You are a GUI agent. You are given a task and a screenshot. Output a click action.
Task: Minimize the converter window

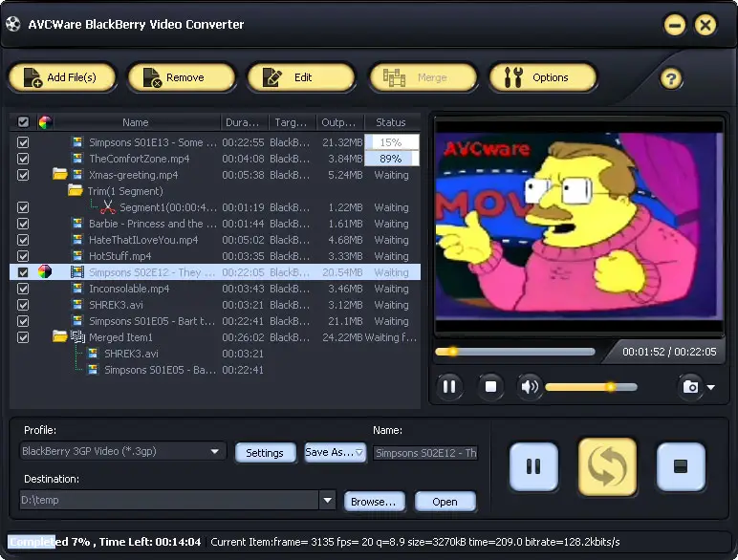(x=675, y=25)
